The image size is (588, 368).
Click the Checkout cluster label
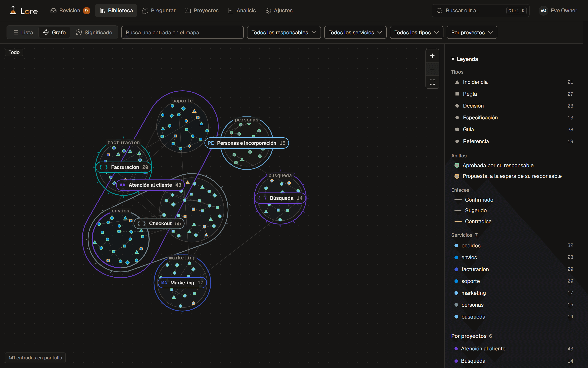[159, 223]
